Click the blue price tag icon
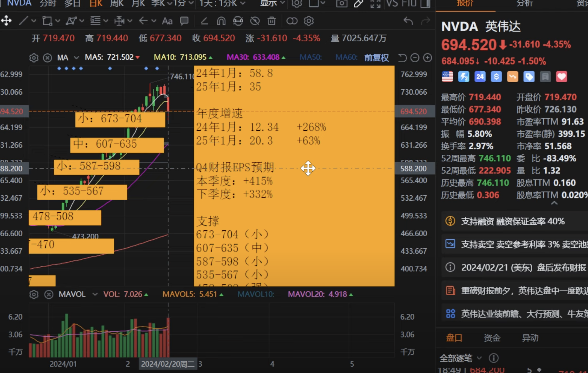 coord(529,77)
